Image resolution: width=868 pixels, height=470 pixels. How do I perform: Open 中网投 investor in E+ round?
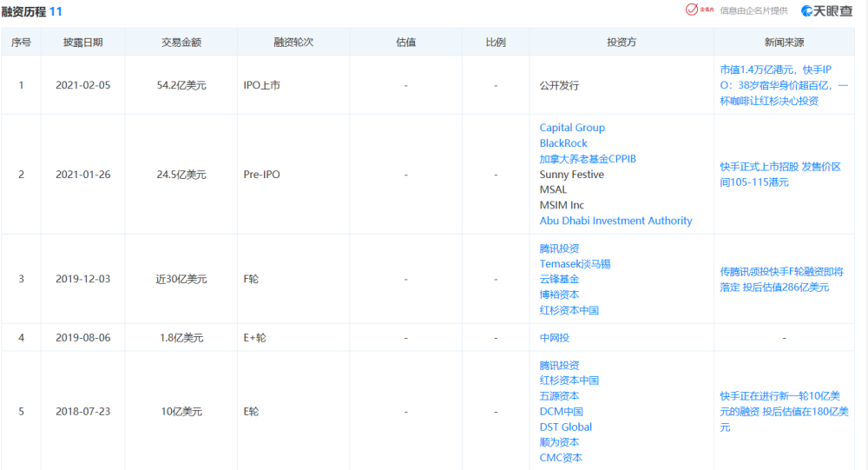click(x=554, y=338)
